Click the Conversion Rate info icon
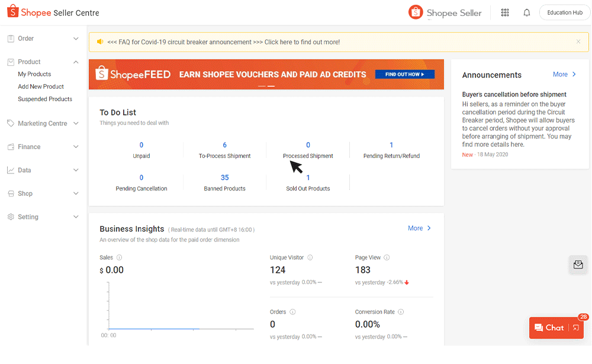The height and width of the screenshot is (364, 592). [x=401, y=312]
